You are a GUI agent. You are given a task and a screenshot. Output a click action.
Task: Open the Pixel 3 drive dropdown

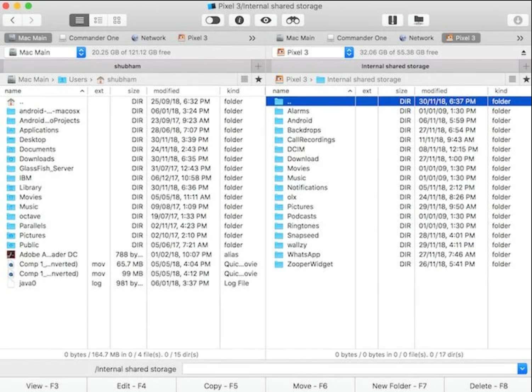pyautogui.click(x=349, y=52)
